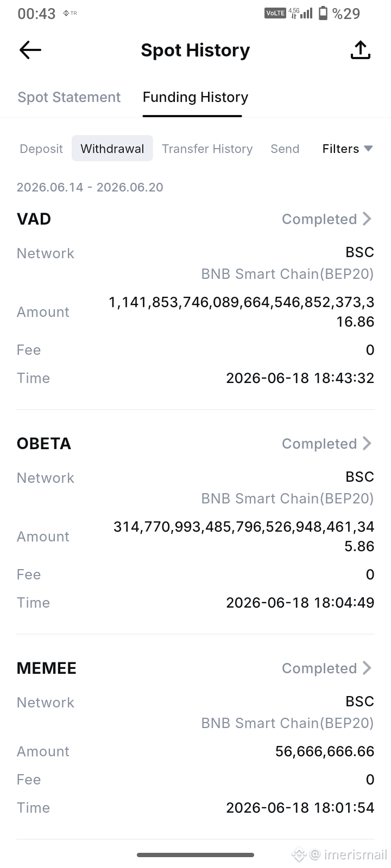This screenshot has height=868, width=391.
Task: Switch to Spot Statement tab
Action: (x=69, y=97)
